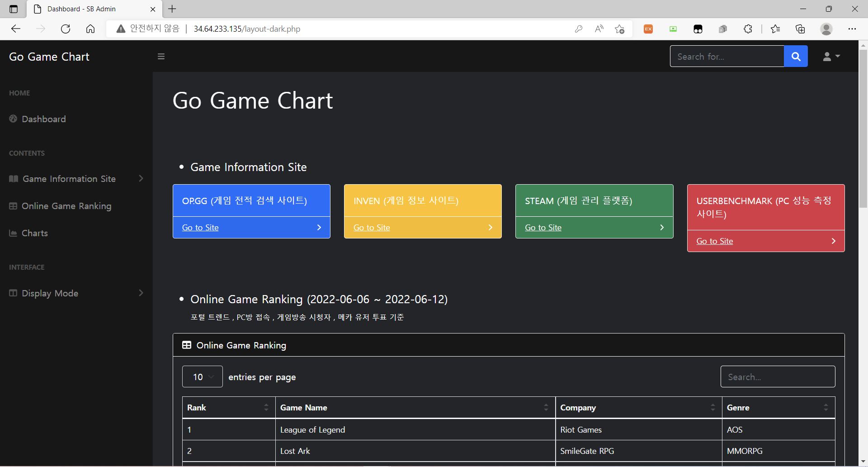Click the Dashboard gauge icon in sidebar

pyautogui.click(x=13, y=119)
